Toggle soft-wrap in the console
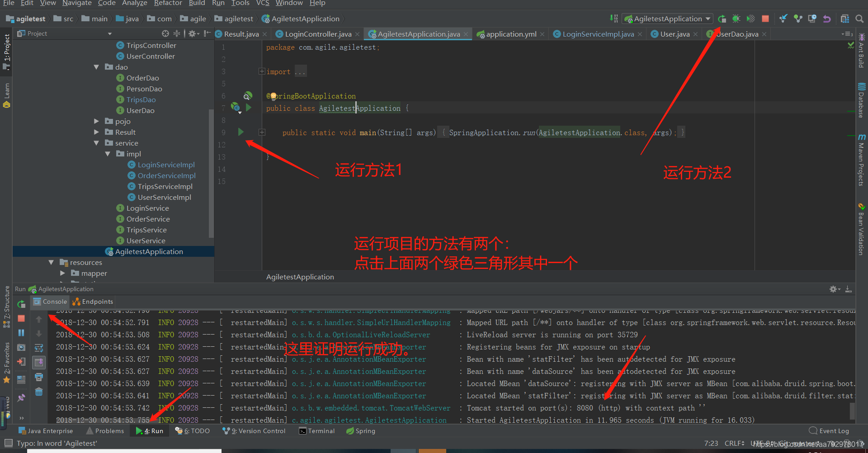Screen dimensions: 868x453 point(39,348)
